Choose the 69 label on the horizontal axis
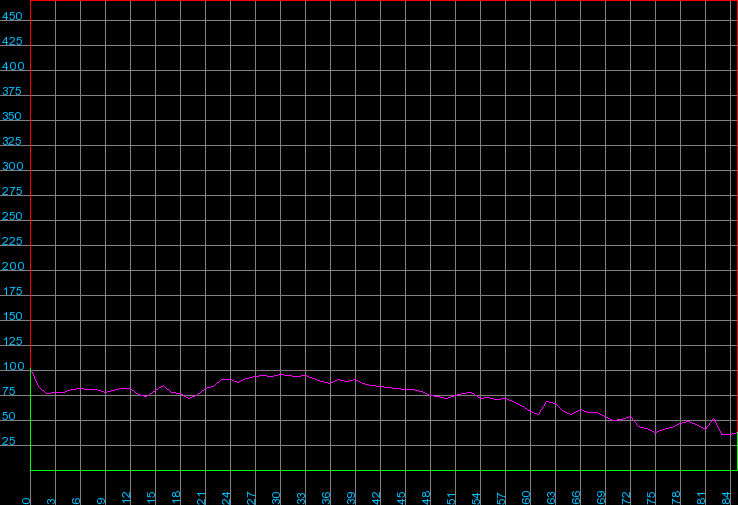Image resolution: width=738 pixels, height=505 pixels. point(601,498)
